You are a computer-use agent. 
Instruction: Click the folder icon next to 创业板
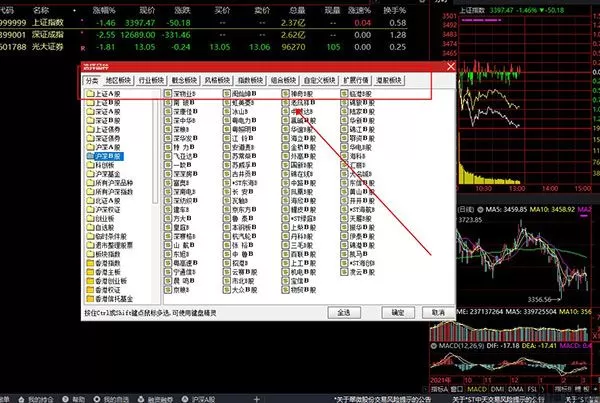pos(90,219)
